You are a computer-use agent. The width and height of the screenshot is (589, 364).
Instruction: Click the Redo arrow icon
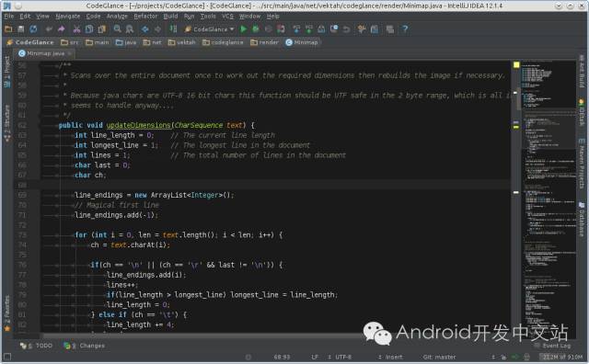[62, 28]
